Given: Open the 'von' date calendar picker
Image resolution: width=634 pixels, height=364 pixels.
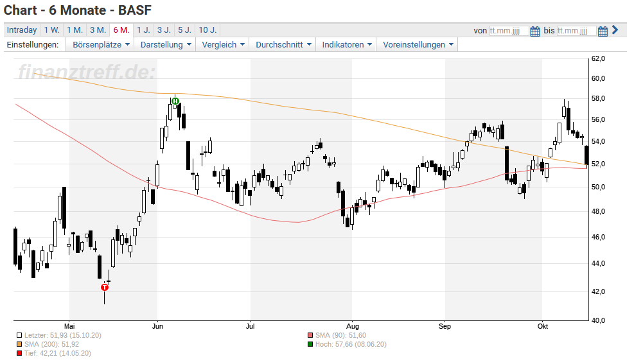Looking at the screenshot, I should [534, 31].
